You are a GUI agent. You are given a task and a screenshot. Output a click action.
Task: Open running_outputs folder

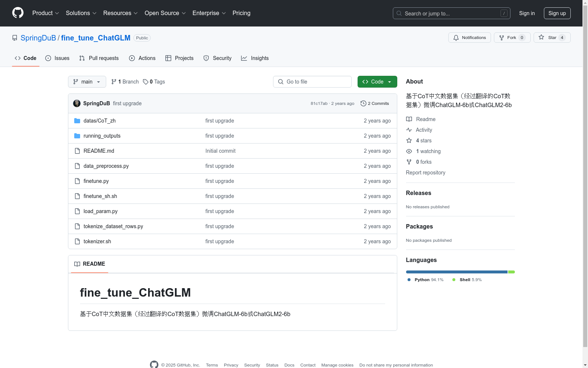[x=102, y=136]
